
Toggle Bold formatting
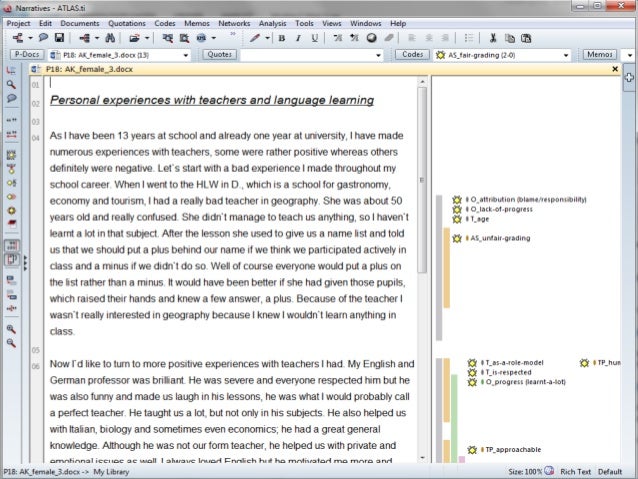pos(281,38)
